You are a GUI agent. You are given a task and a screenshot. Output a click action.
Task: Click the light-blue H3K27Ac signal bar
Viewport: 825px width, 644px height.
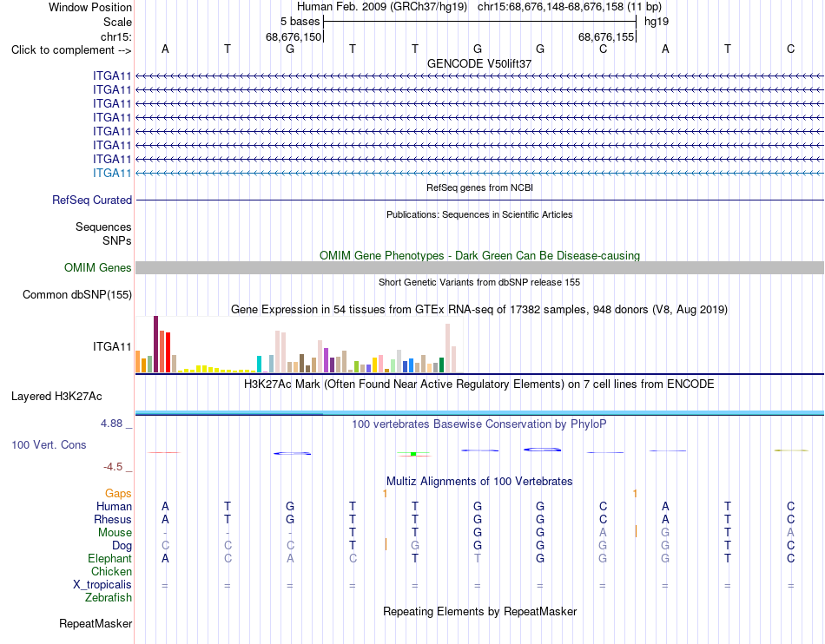click(479, 412)
